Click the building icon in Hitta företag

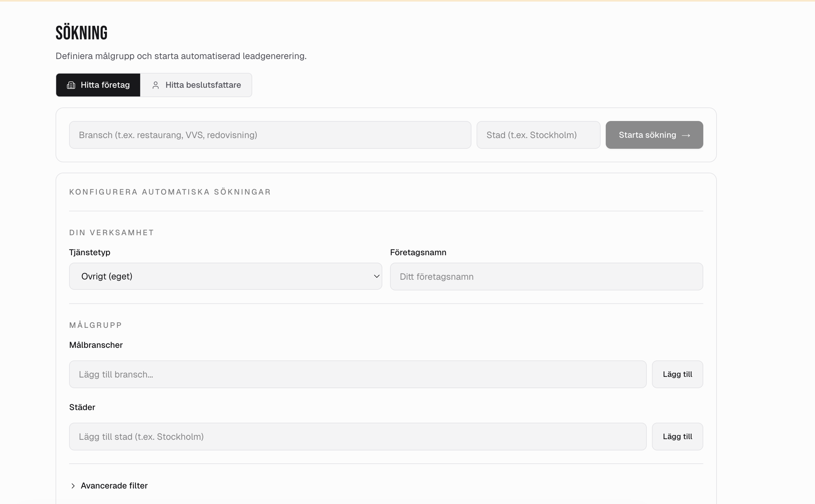(71, 85)
